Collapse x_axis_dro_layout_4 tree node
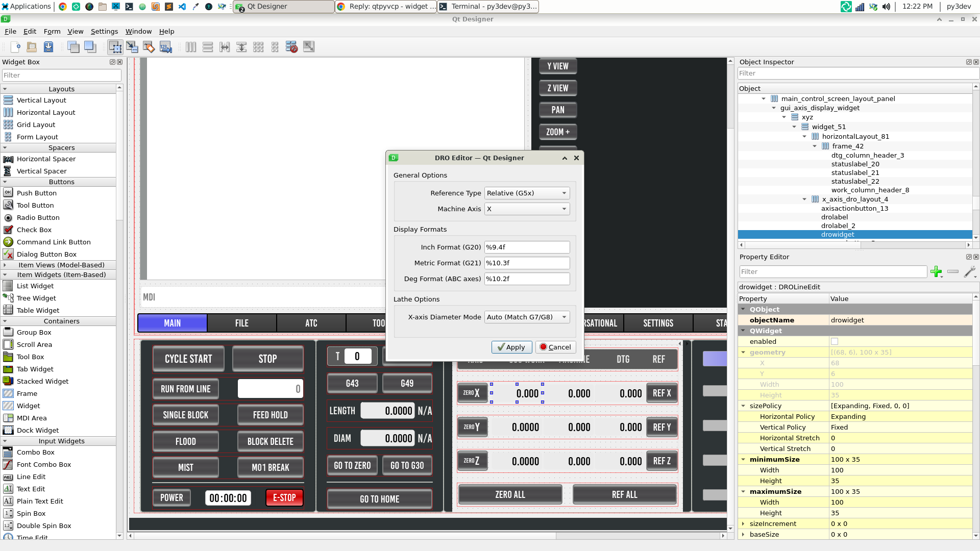980x551 pixels. pos(804,199)
